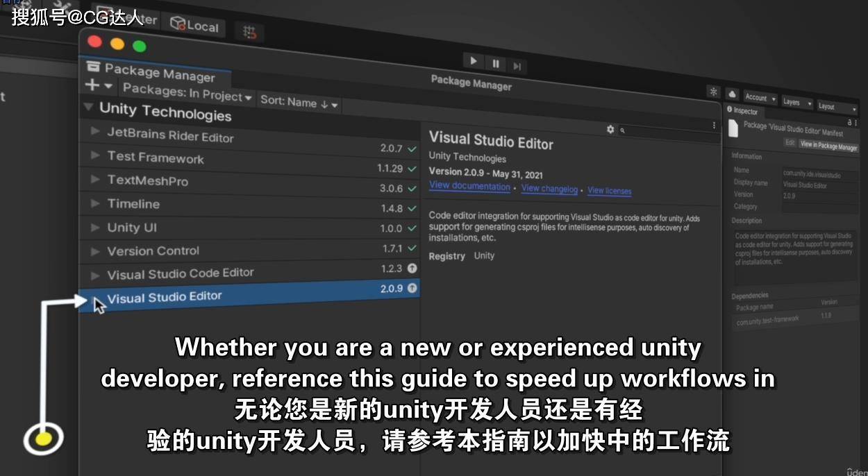Click update-available icon for Visual Studio Code Editor
Image resolution: width=868 pixels, height=476 pixels.
[x=412, y=268]
